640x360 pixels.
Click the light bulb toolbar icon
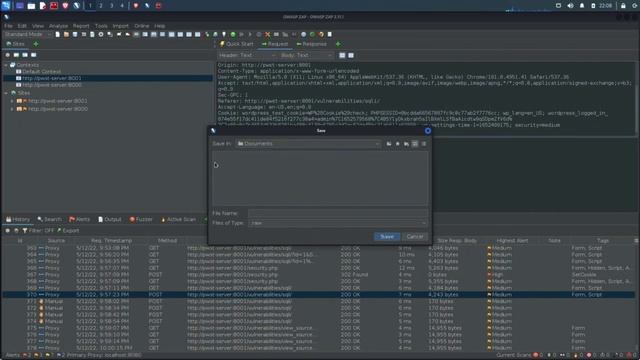point(224,35)
